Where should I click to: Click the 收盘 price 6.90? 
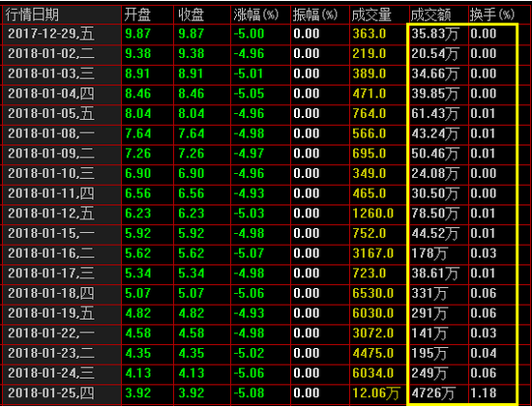pos(192,174)
